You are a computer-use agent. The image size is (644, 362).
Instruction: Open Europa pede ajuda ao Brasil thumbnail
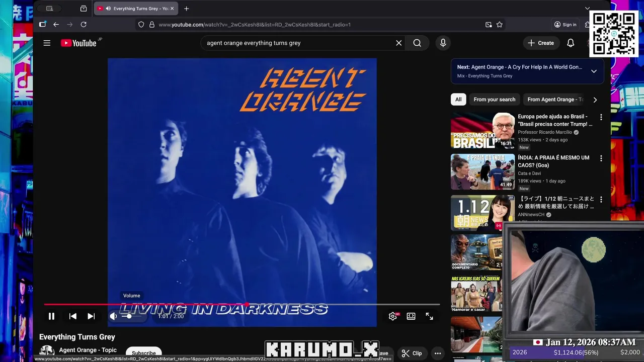pos(482,131)
